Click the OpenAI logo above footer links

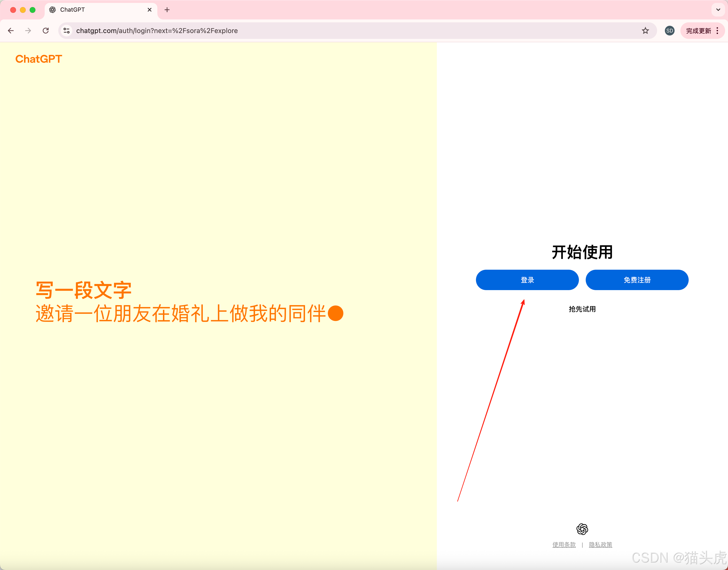coord(582,529)
